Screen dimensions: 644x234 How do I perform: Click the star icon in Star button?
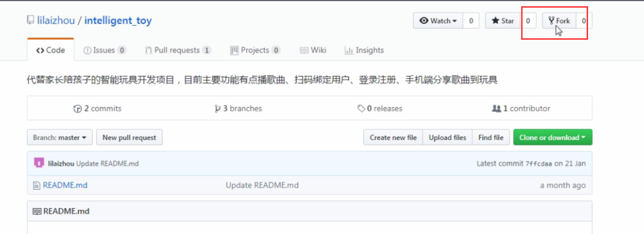495,21
